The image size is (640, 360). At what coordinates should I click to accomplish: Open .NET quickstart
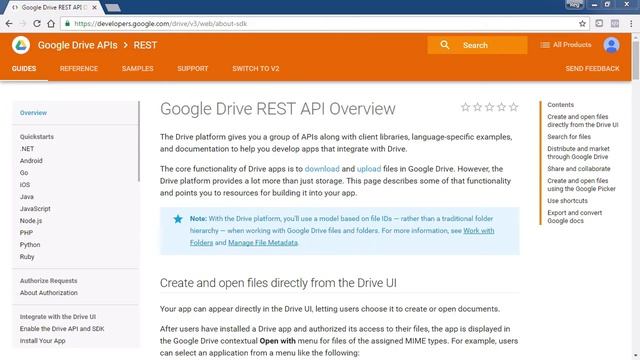pos(27,149)
